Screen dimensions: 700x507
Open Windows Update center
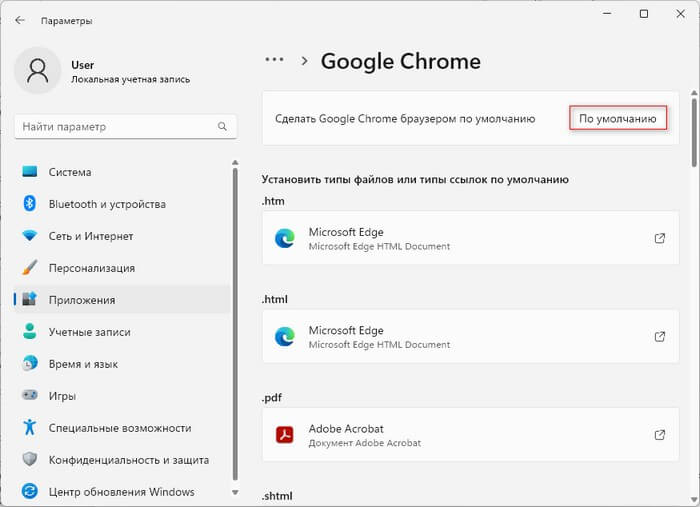pyautogui.click(x=121, y=492)
